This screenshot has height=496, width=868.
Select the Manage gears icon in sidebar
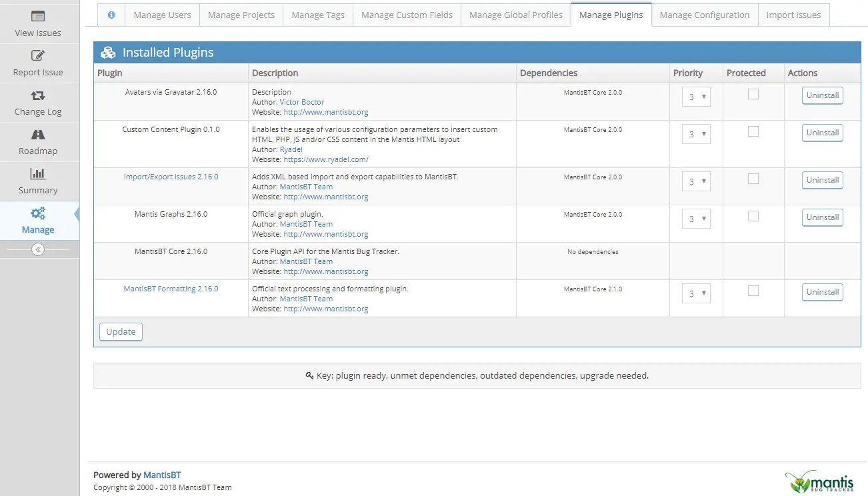pos(37,213)
